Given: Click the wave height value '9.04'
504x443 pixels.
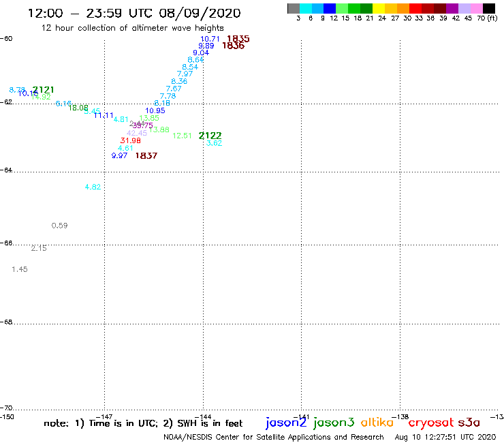Looking at the screenshot, I should coord(201,52).
